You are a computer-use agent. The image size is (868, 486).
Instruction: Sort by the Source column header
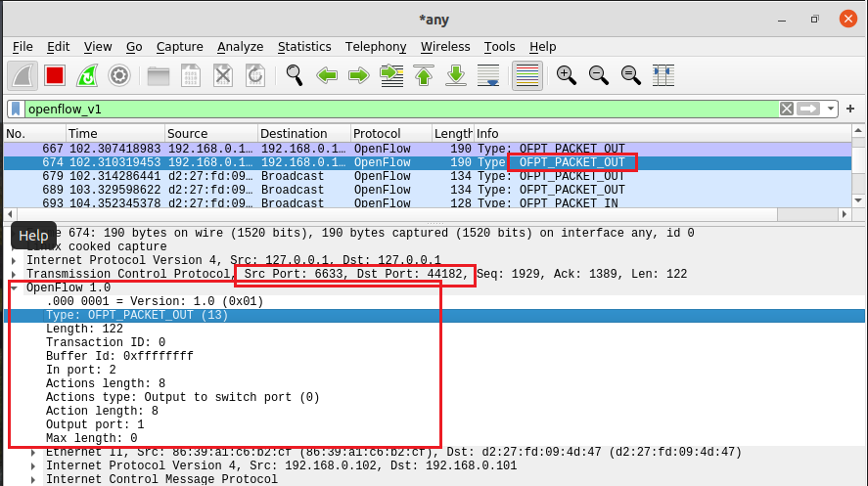click(211, 134)
